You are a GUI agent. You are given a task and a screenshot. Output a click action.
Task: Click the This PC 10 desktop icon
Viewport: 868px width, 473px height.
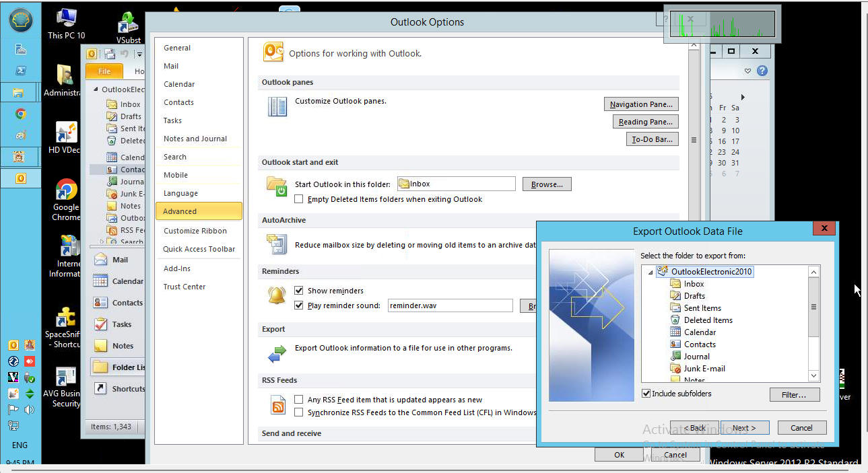(66, 18)
